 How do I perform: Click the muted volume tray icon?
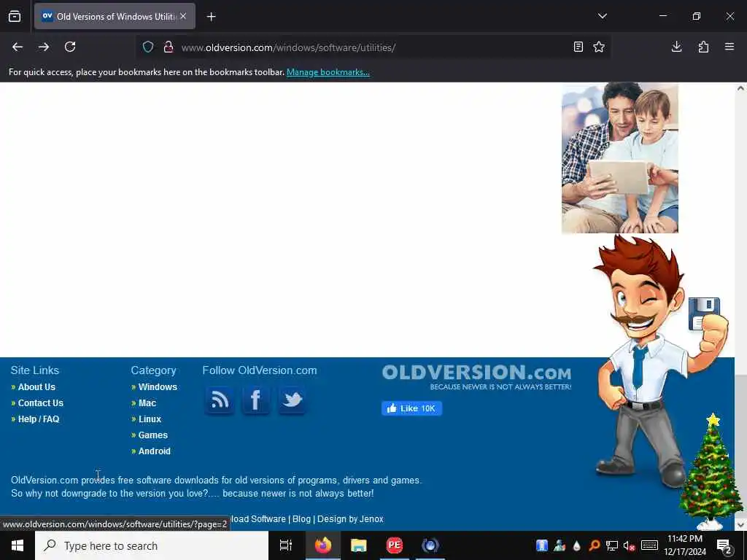coord(629,545)
